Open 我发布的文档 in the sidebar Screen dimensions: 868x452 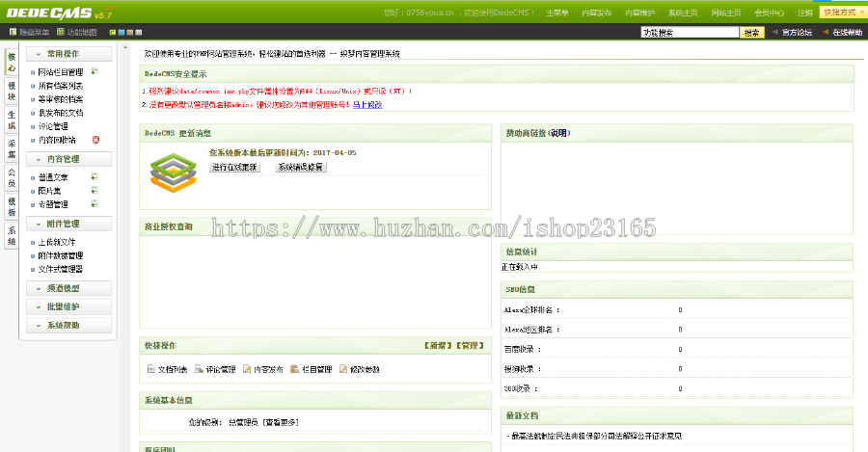(x=61, y=113)
